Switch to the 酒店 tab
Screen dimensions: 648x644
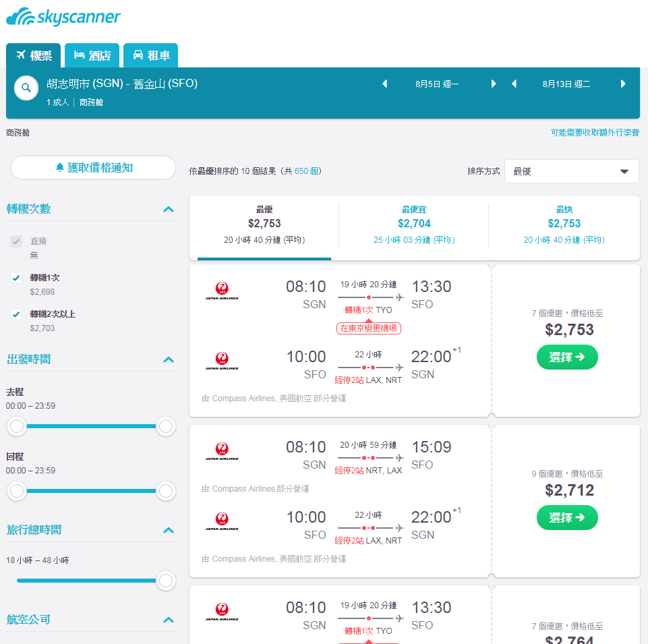tap(92, 55)
